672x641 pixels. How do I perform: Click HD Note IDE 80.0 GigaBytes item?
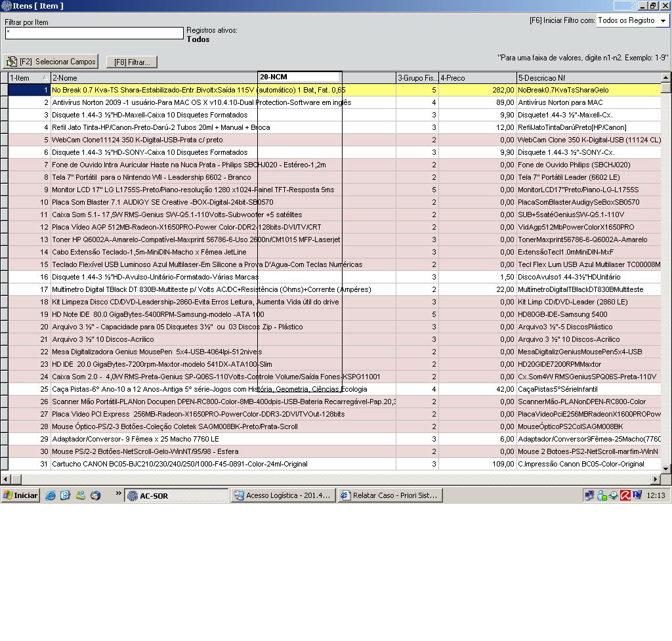[x=157, y=314]
